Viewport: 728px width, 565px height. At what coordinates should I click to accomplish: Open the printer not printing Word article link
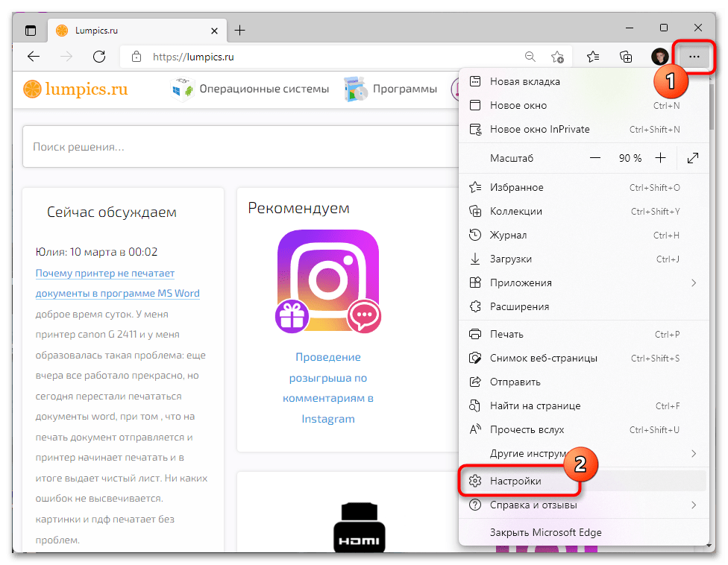[117, 283]
